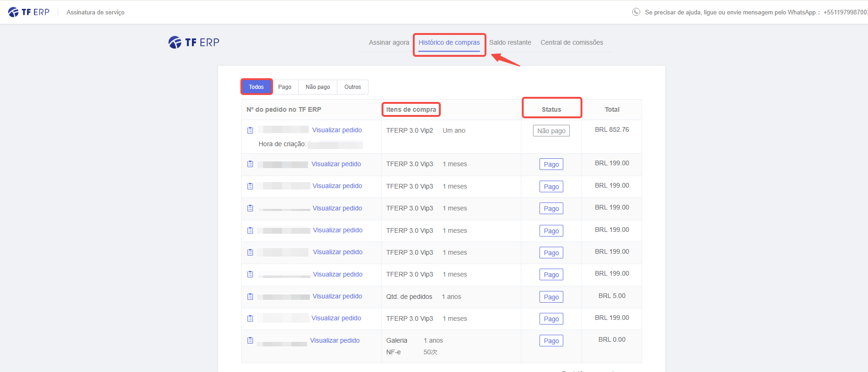This screenshot has width=868, height=372.
Task: Open Central de comissões tab
Action: [x=572, y=42]
